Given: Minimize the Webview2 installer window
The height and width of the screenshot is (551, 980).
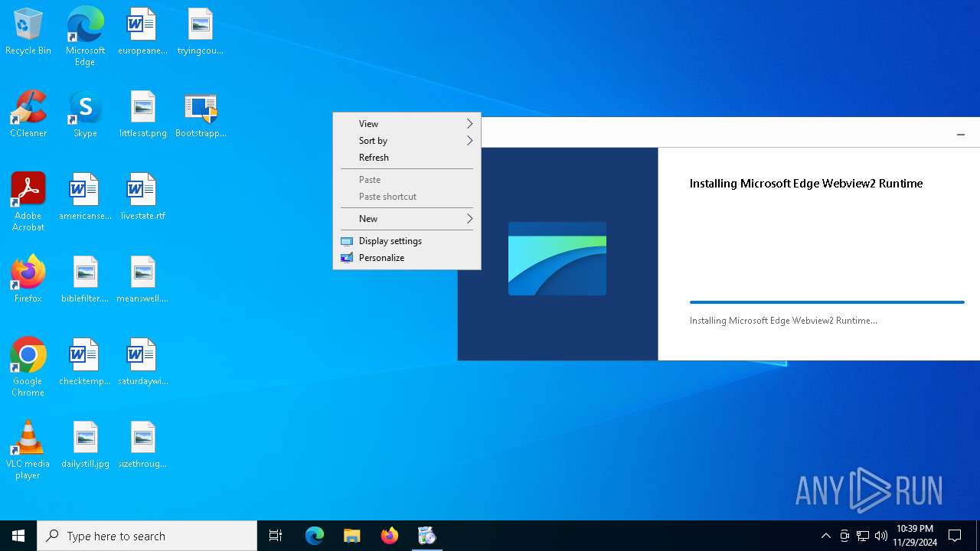Looking at the screenshot, I should [x=960, y=134].
